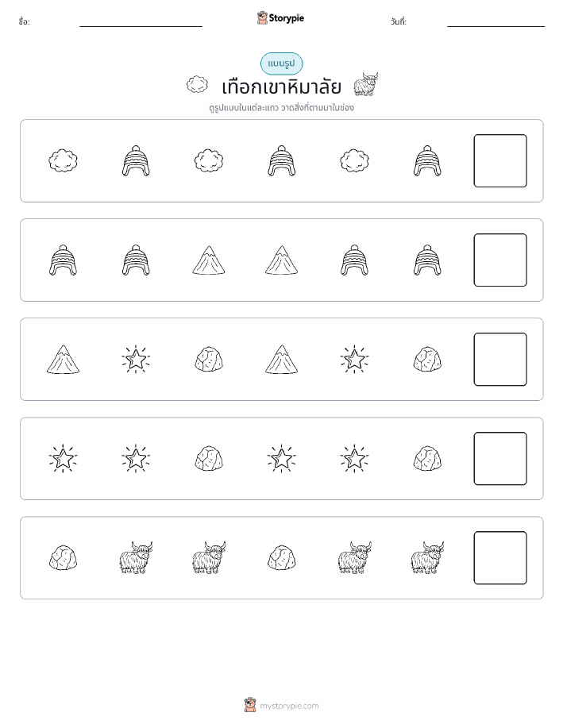Select the answer box in row two
The width and height of the screenshot is (563, 728).
click(x=500, y=260)
